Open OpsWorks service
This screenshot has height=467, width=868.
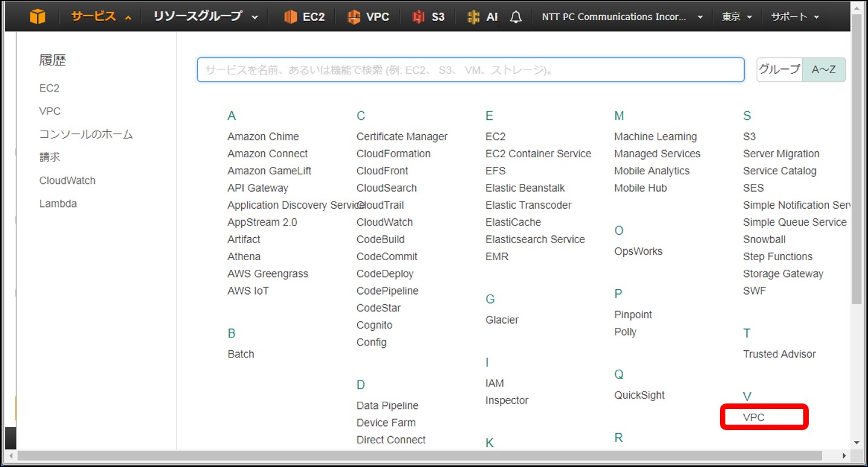tap(638, 251)
